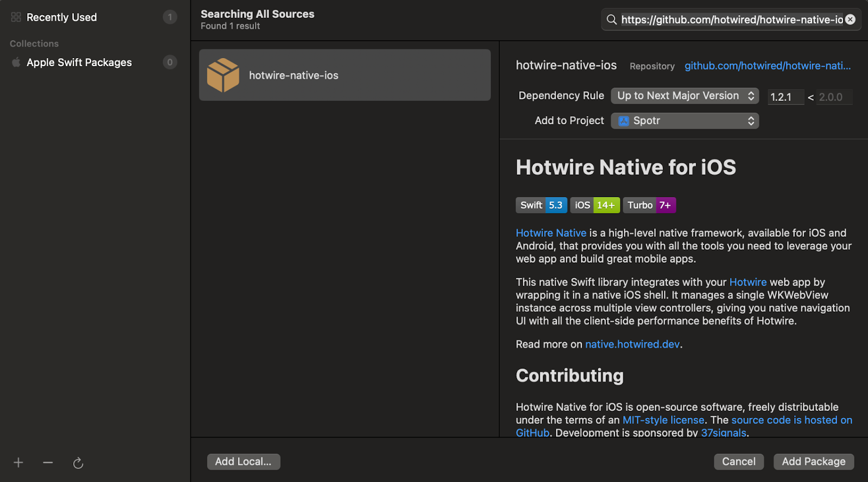Image resolution: width=868 pixels, height=482 pixels.
Task: Click the Add Package button
Action: [814, 461]
